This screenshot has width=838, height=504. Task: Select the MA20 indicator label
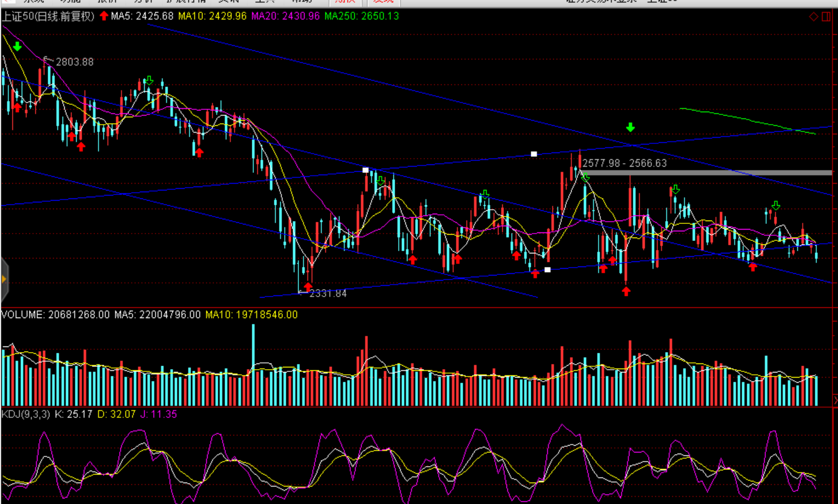point(285,16)
